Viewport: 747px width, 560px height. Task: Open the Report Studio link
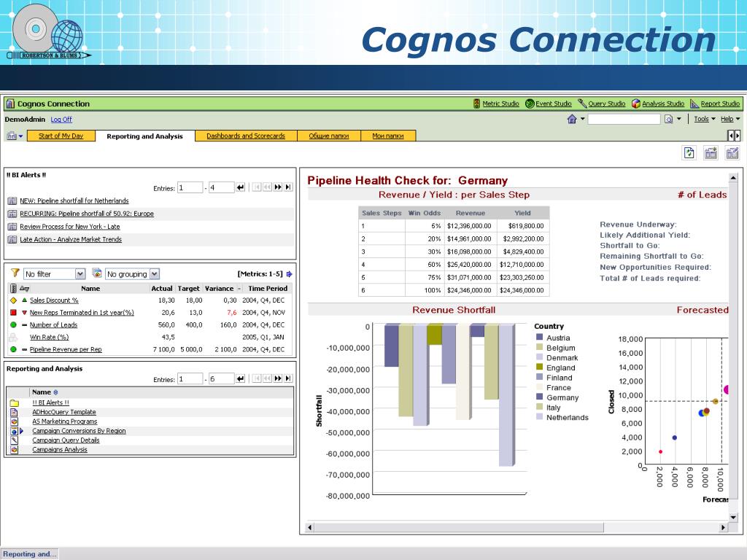click(720, 104)
